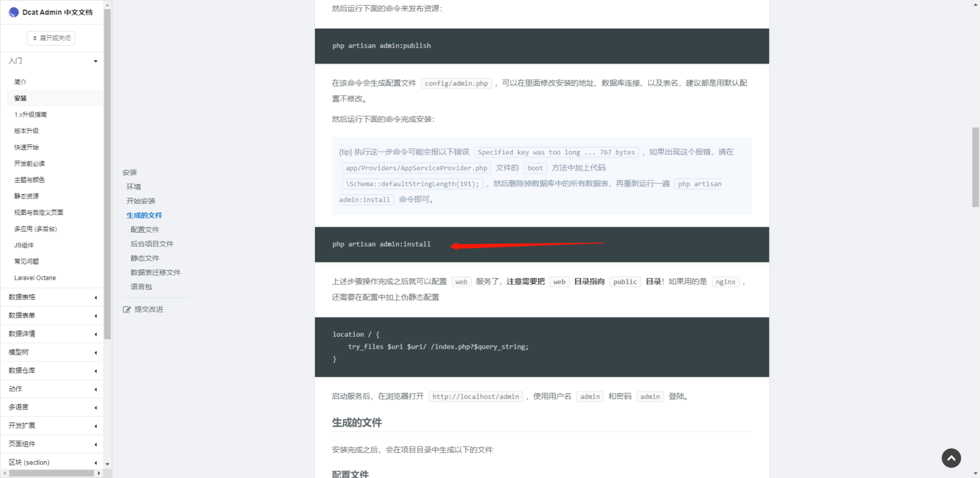This screenshot has height=478, width=980.
Task: Click the 配置文件 heading in article
Action: coord(350,474)
